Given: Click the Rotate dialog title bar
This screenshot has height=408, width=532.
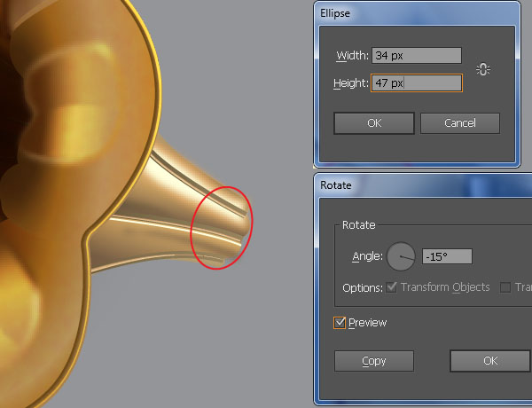Looking at the screenshot, I should coord(423,185).
